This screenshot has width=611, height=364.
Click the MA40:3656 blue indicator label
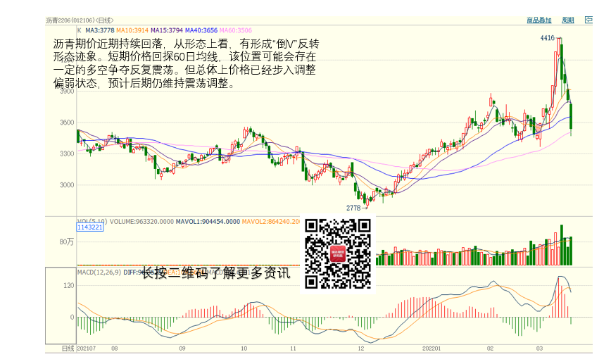click(x=201, y=31)
